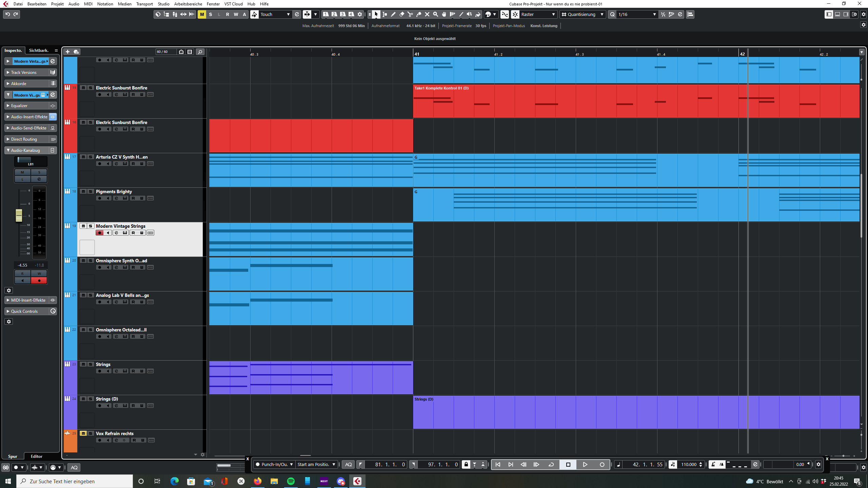This screenshot has width=868, height=488.
Task: Click the transport Forward button
Action: pyautogui.click(x=536, y=465)
